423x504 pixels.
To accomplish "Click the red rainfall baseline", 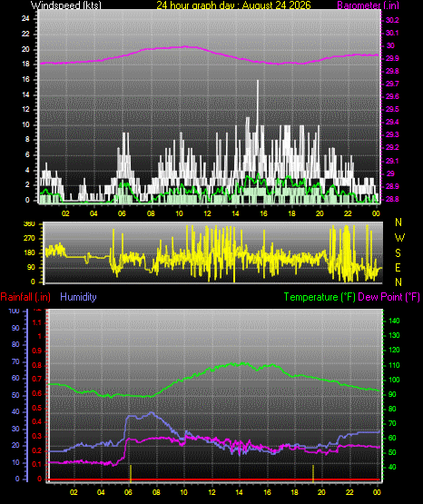I will click(x=214, y=479).
